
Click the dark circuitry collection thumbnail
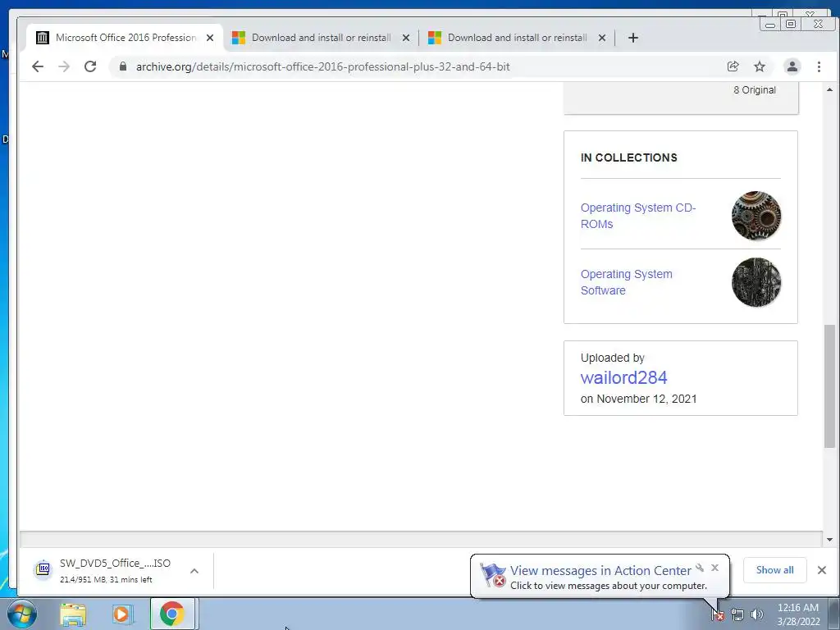tap(756, 282)
